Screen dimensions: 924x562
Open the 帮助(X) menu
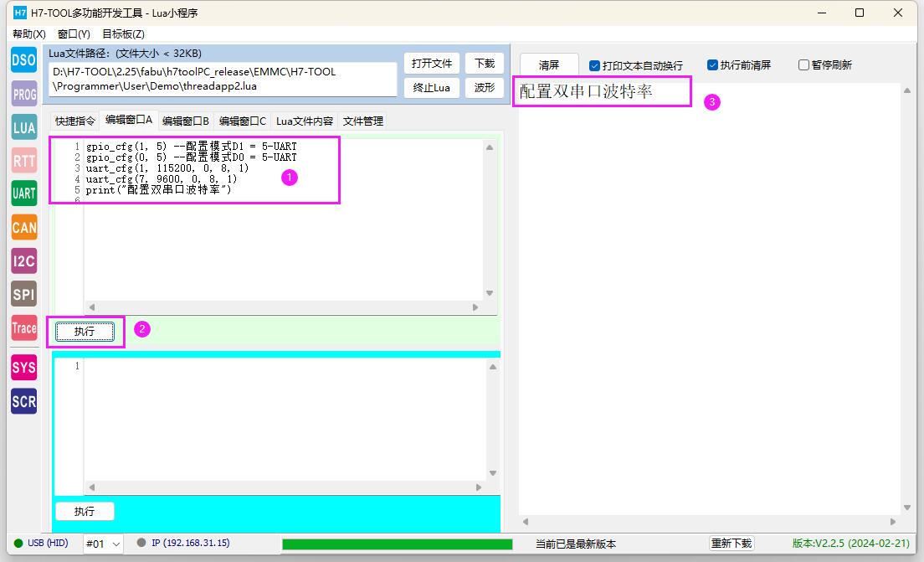tap(28, 34)
